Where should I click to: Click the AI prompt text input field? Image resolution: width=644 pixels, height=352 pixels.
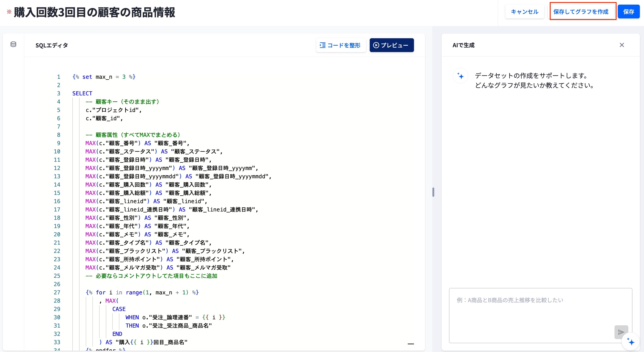pos(541,315)
